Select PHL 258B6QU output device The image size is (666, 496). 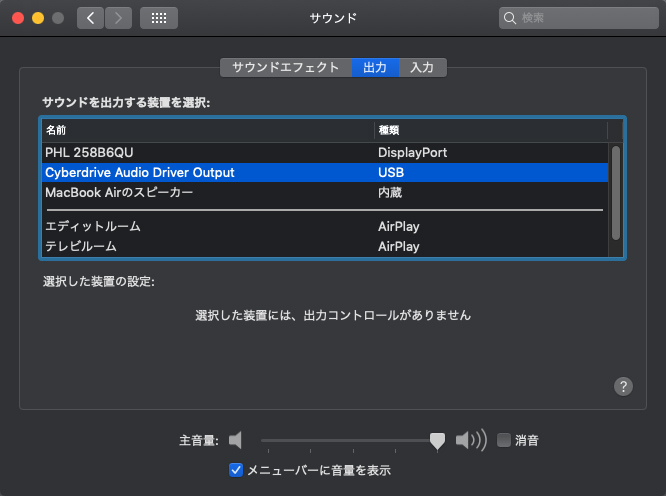[325, 152]
